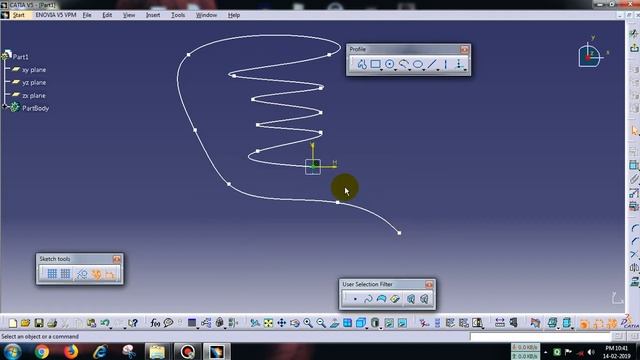Viewport: 640px width, 360px height.
Task: Click the Zoom Out icon
Action: tap(321, 323)
